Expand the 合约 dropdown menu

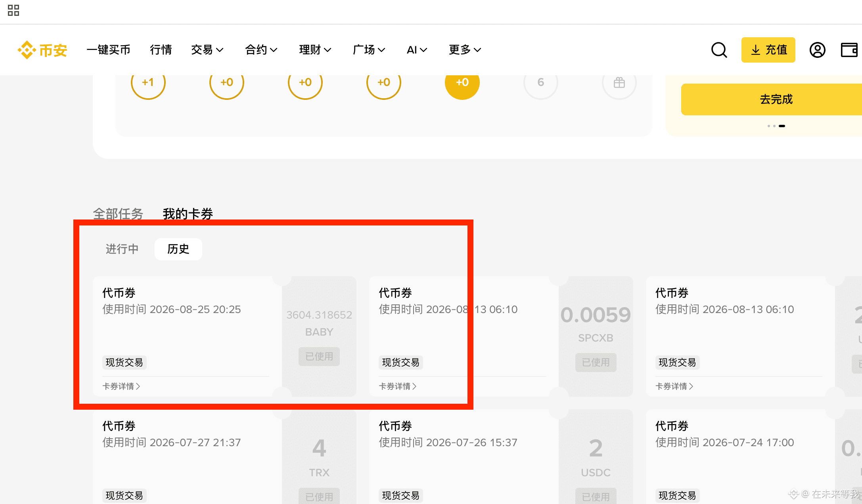pyautogui.click(x=261, y=50)
